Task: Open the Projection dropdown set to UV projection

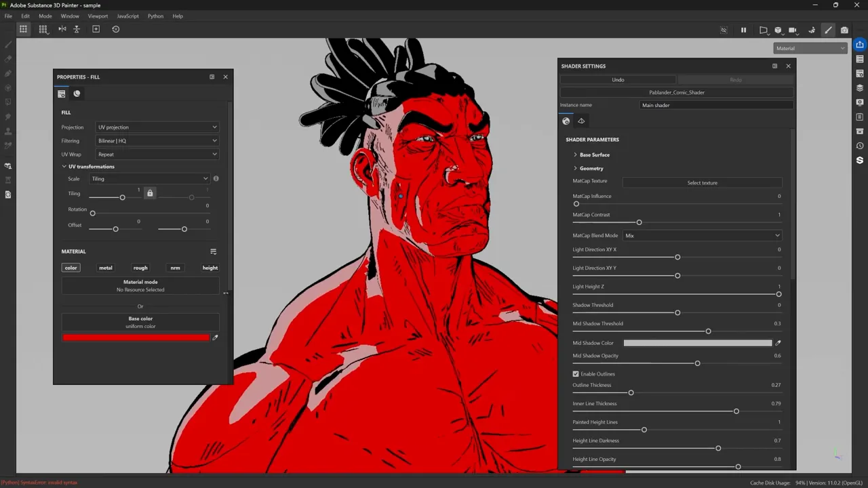Action: pyautogui.click(x=157, y=127)
